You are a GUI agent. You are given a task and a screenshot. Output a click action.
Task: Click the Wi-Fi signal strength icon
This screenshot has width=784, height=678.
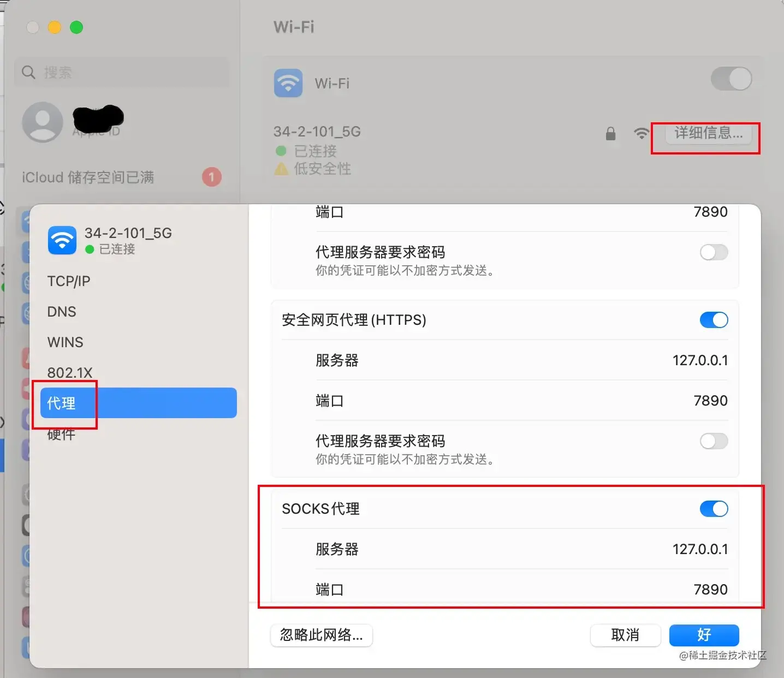click(x=642, y=133)
